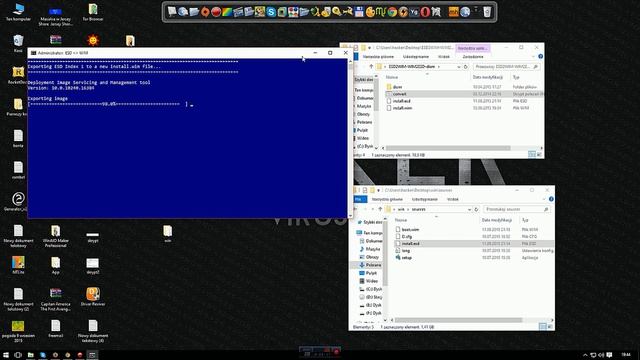
Task: Open the Ten komputer desktop icon
Action: (18, 12)
